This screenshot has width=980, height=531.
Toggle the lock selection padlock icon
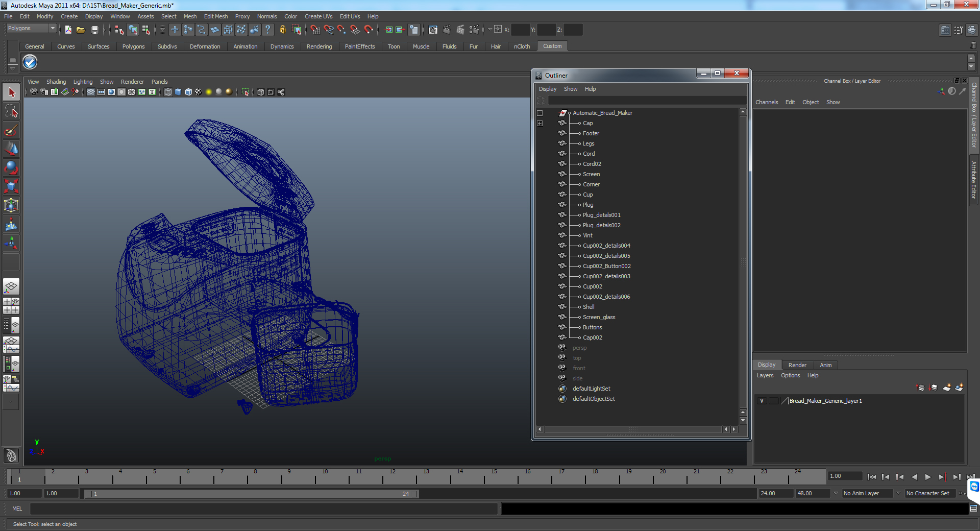[x=282, y=30]
